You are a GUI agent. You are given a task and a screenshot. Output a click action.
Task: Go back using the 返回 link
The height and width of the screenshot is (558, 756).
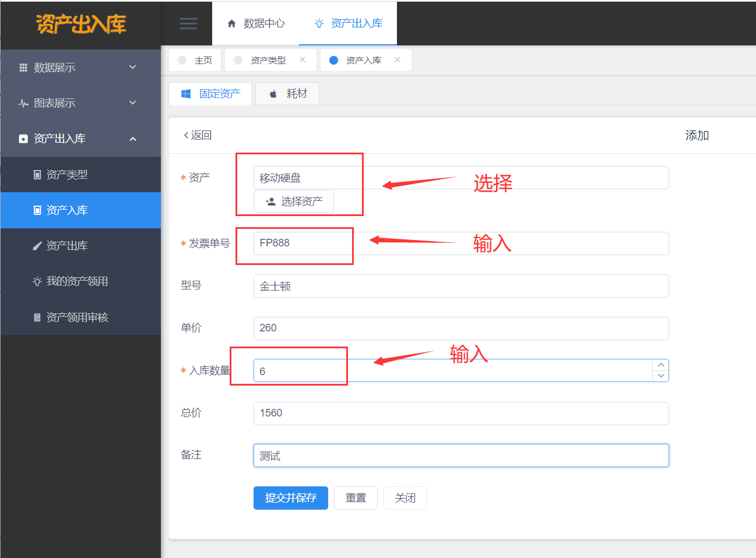198,135
